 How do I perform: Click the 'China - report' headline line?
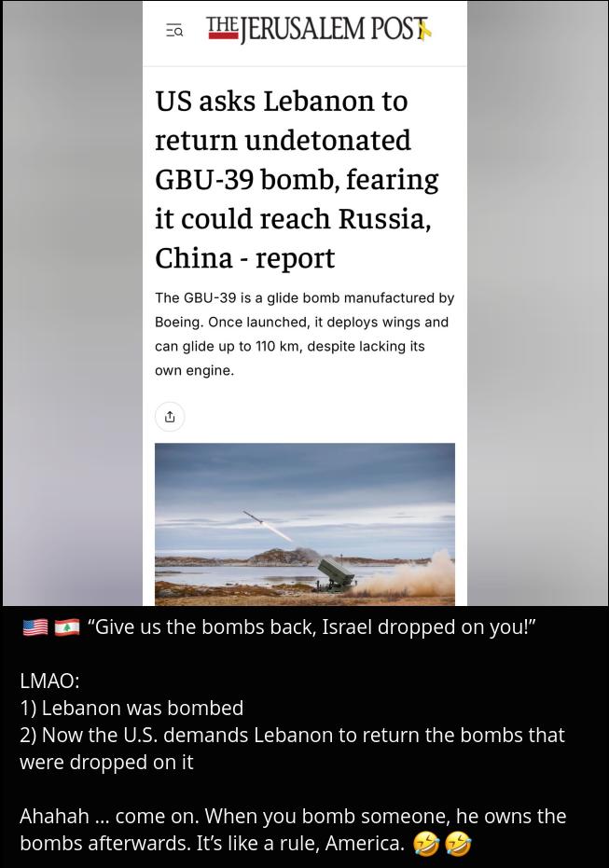click(244, 258)
